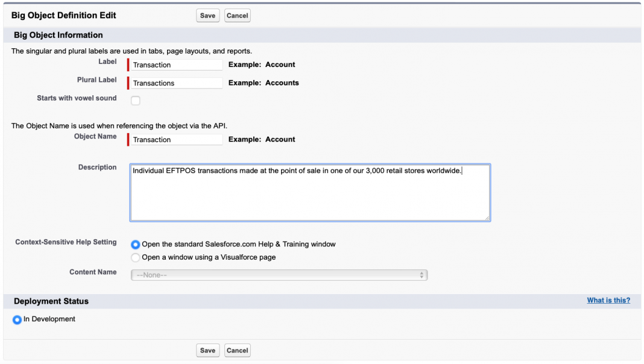Click into the Plural Label field
Screen dimensions: 644x364
pos(177,83)
